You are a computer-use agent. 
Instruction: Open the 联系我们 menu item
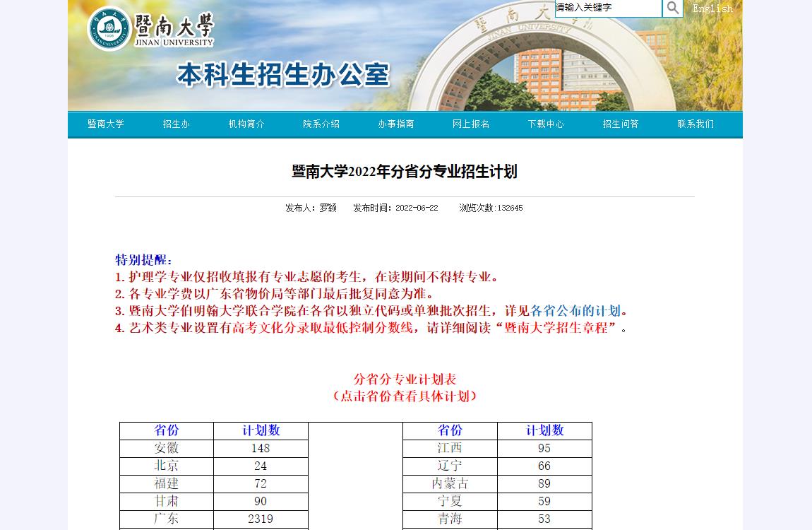[695, 124]
